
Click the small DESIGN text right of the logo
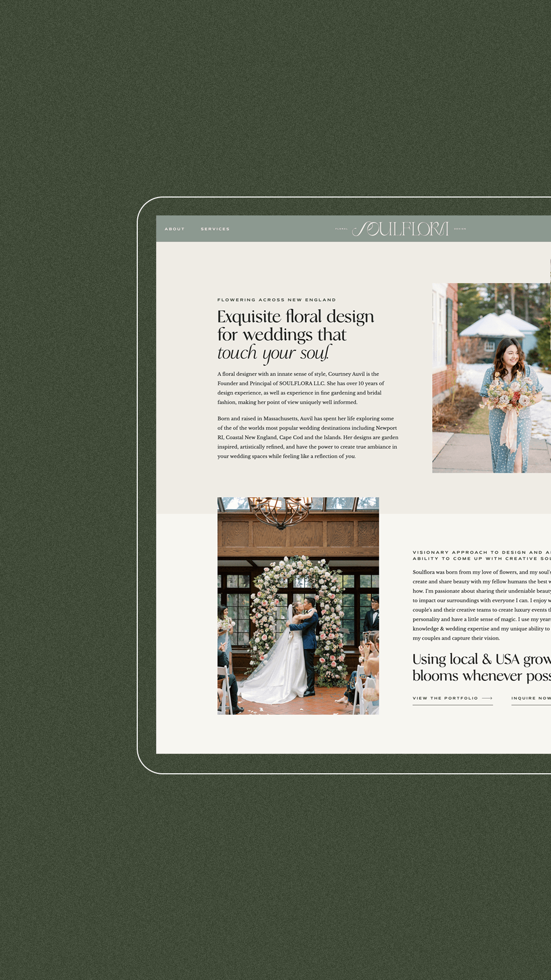pyautogui.click(x=460, y=229)
